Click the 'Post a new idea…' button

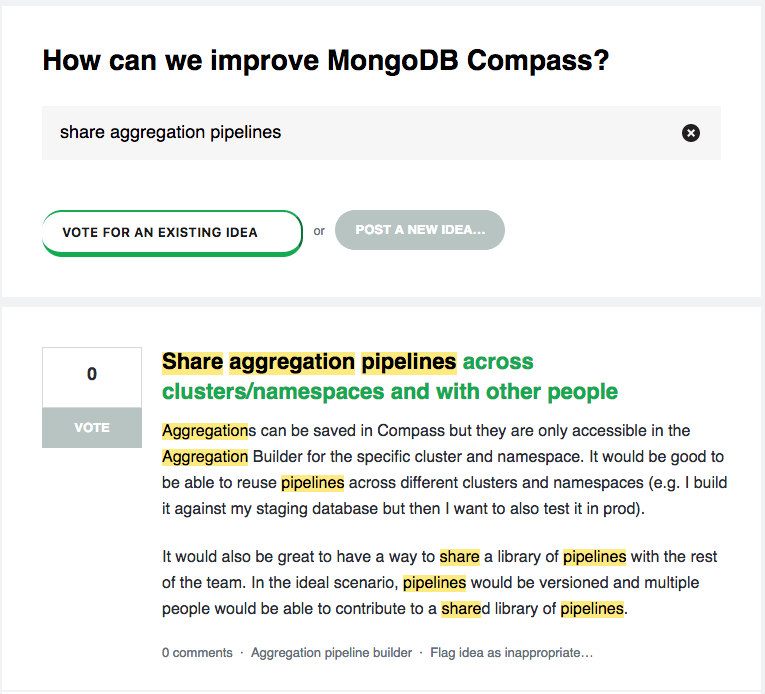click(x=420, y=230)
